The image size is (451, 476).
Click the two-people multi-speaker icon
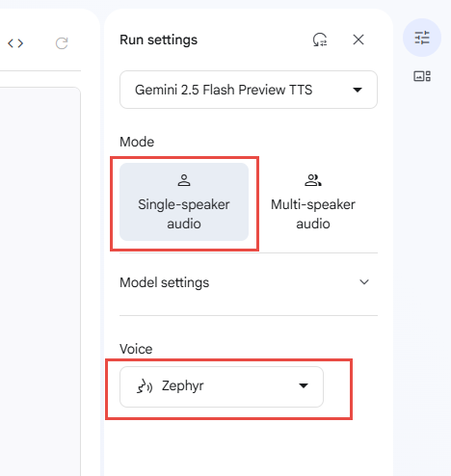click(313, 180)
